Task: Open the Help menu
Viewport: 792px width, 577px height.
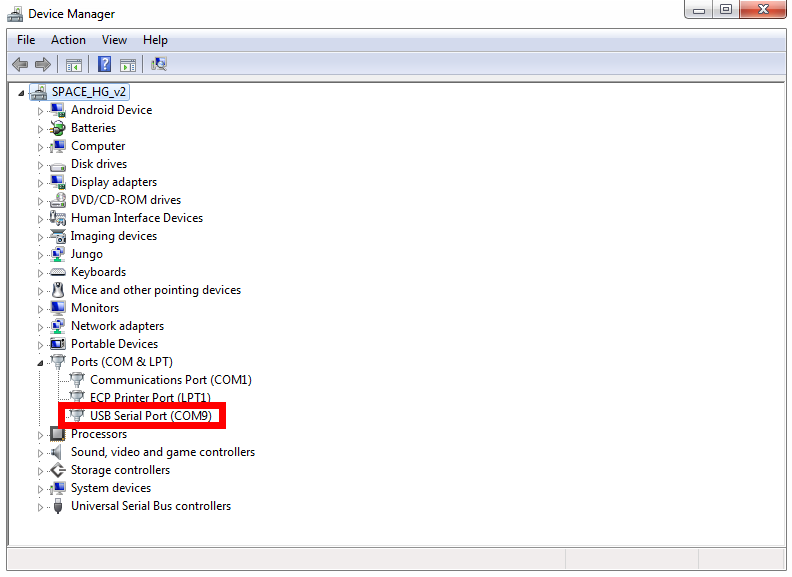Action: click(x=155, y=40)
